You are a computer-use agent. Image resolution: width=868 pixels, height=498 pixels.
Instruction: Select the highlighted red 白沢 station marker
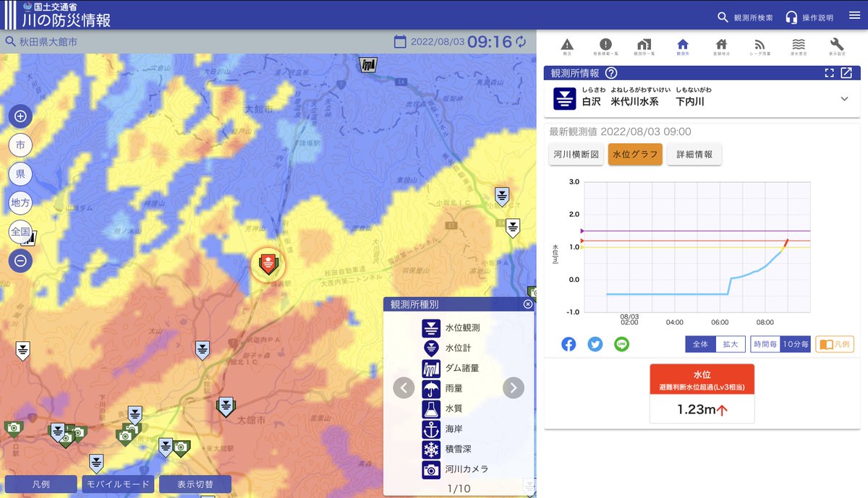point(268,265)
